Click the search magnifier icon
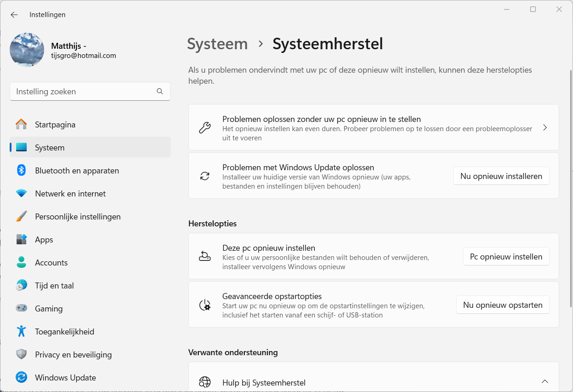573x392 pixels. pos(160,92)
